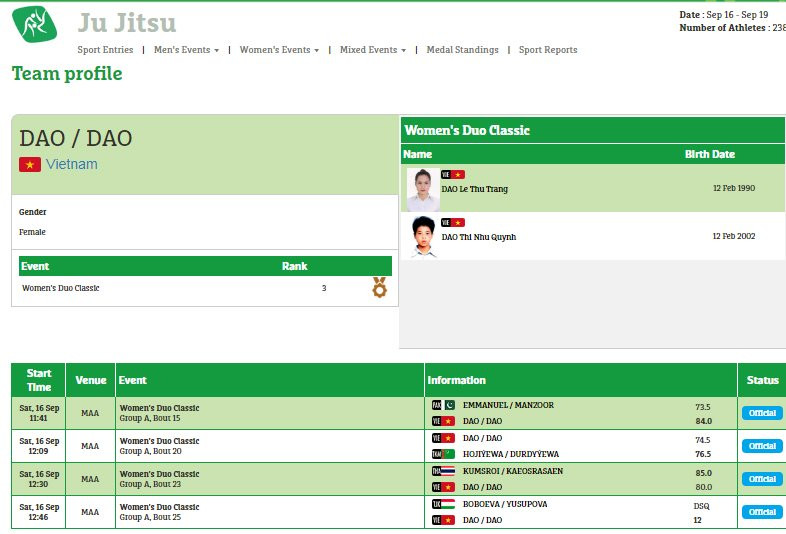Open the Sport Reports menu item
The image size is (786, 534).
click(547, 50)
